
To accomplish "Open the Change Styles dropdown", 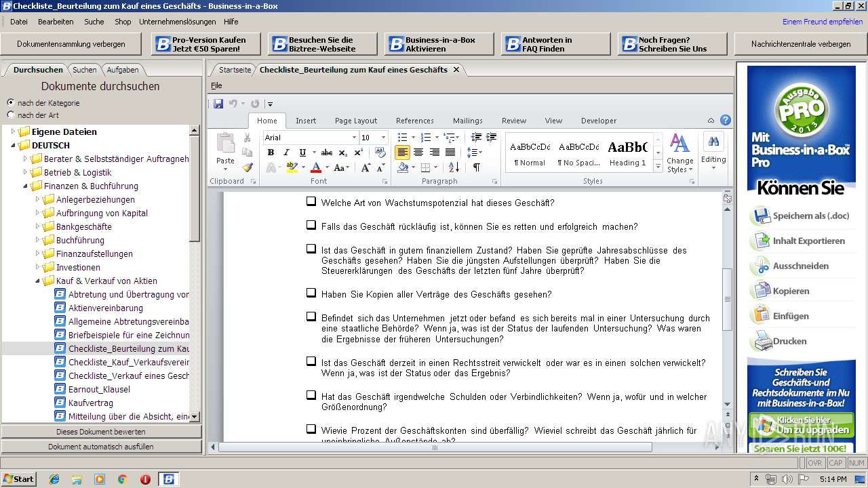I will [679, 152].
